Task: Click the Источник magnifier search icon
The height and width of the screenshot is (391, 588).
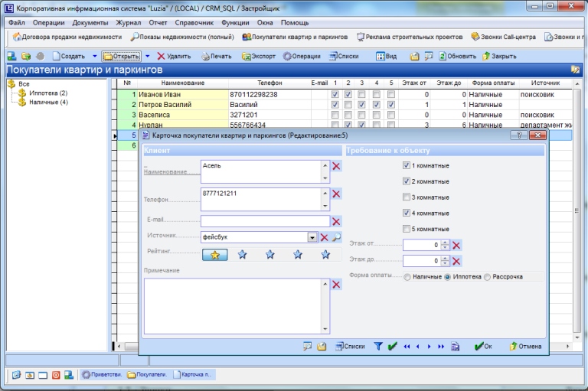Action: point(336,237)
